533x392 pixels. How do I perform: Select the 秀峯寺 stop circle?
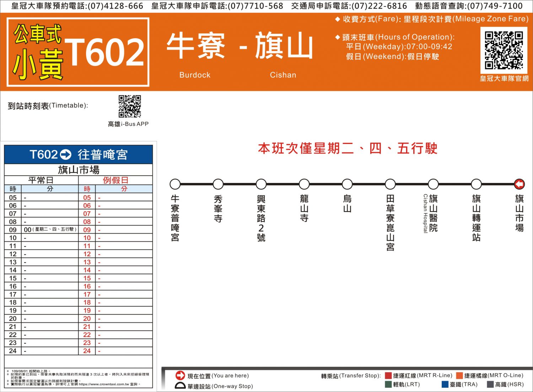click(x=218, y=184)
